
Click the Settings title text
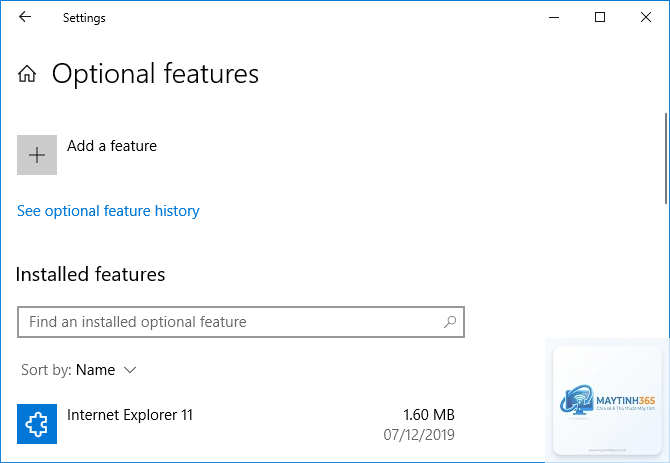(84, 18)
